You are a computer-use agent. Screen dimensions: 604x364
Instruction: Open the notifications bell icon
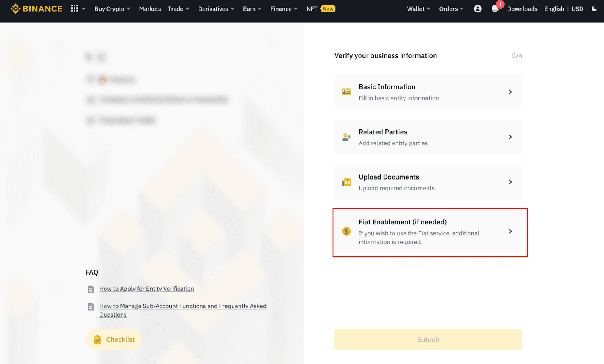point(495,9)
